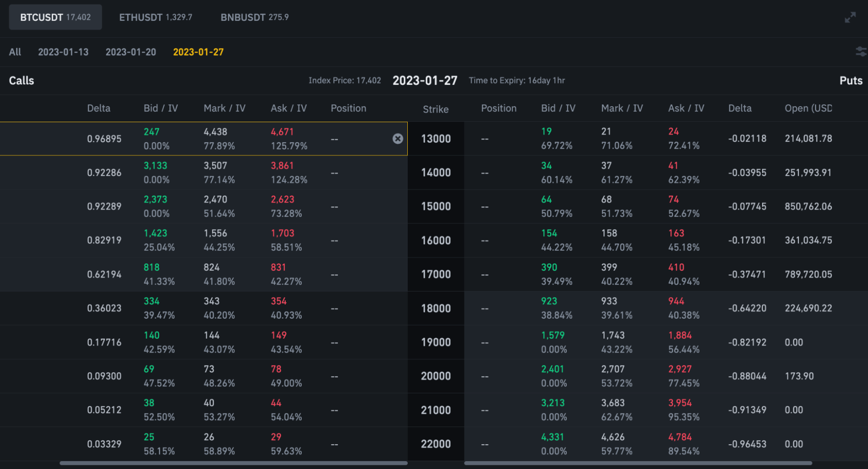
Task: Click the 17000 strike cell
Action: tap(436, 274)
